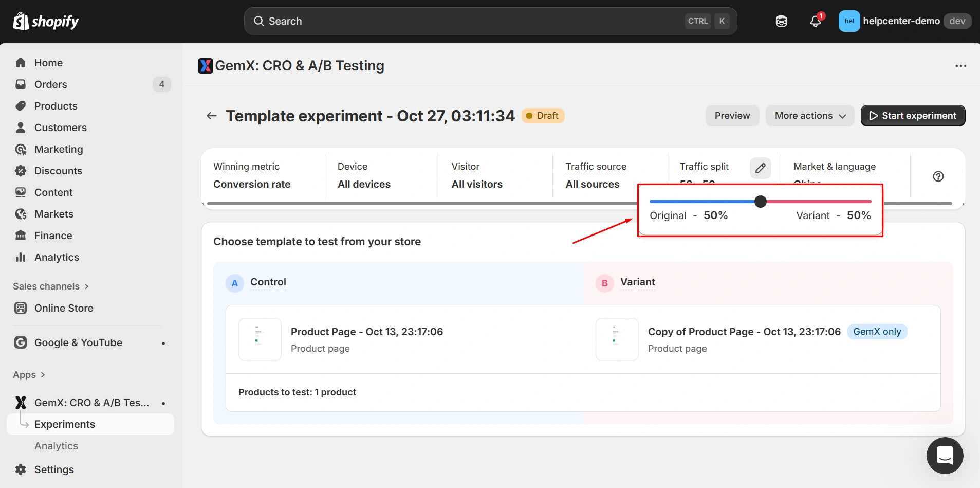980x488 pixels.
Task: Click the pencil edit icon for Traffic split
Action: pos(760,168)
